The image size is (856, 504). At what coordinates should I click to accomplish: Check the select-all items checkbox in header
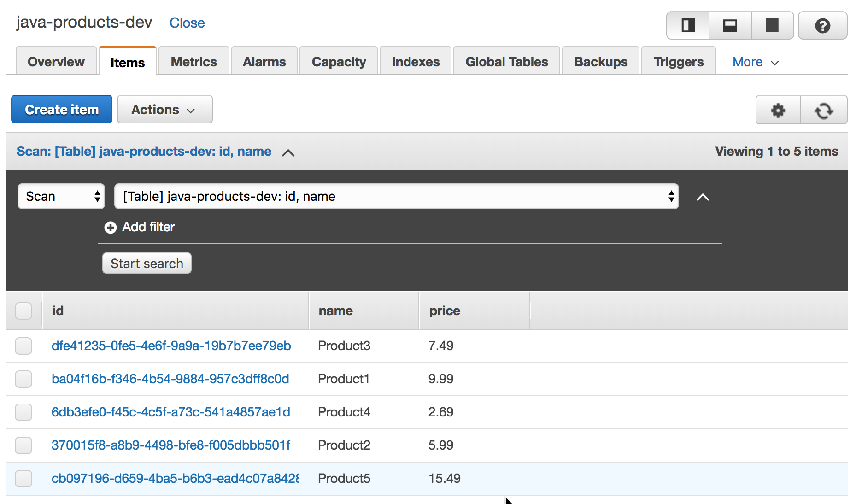click(x=23, y=311)
